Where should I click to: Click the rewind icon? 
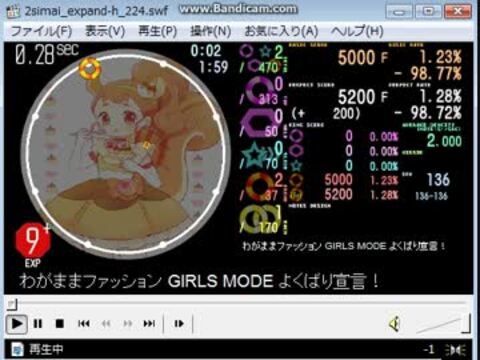point(106,323)
